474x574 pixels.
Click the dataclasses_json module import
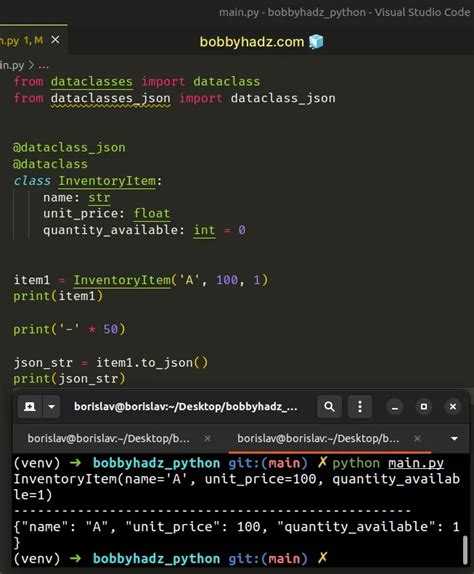click(111, 98)
